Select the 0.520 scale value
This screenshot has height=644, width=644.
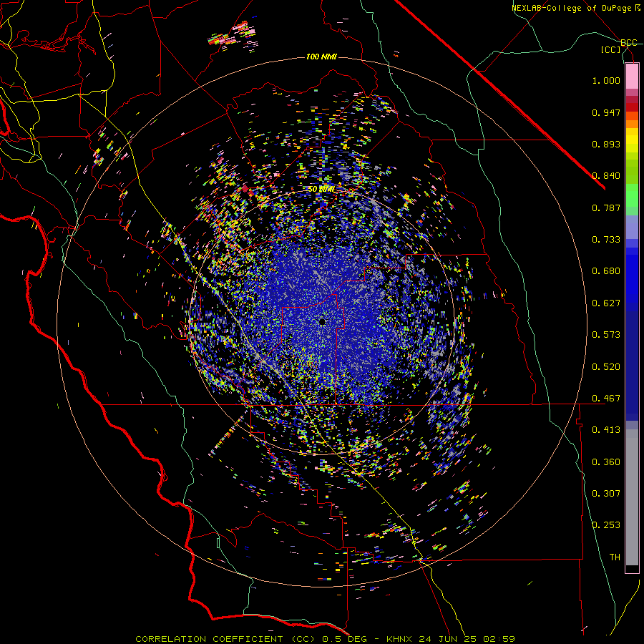pyautogui.click(x=606, y=367)
